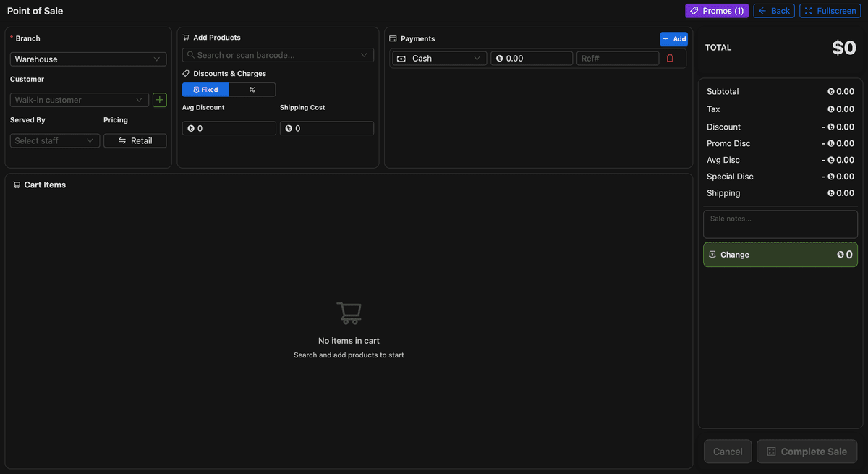Select percentage discount mode
Image resolution: width=868 pixels, height=474 pixels.
click(x=252, y=90)
